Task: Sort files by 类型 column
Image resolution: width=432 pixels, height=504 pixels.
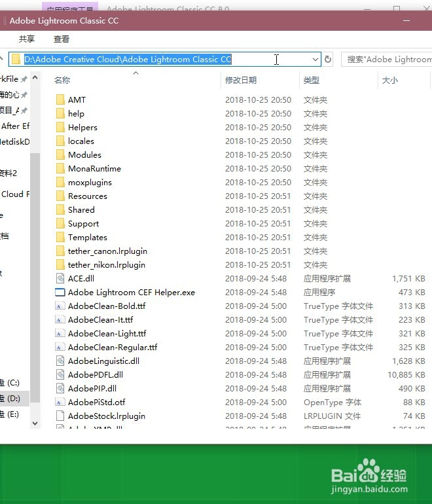Action: tap(312, 80)
